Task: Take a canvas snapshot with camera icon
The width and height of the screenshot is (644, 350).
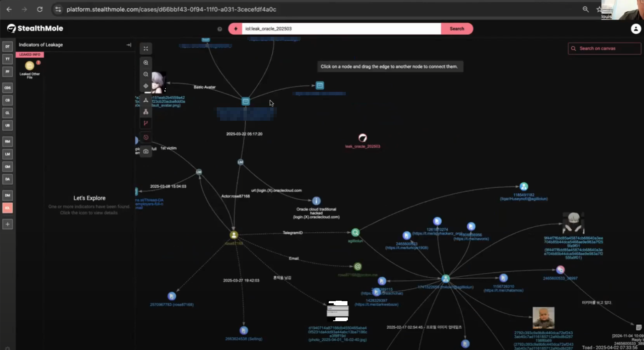Action: click(146, 151)
